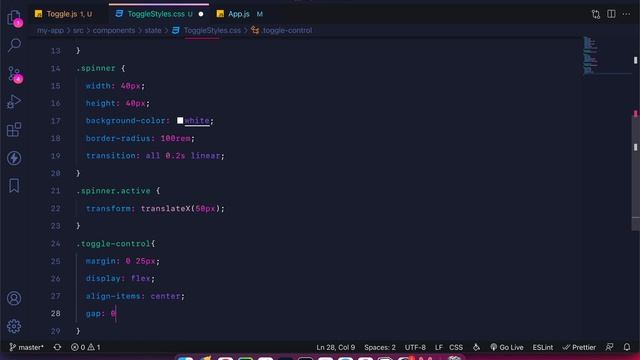The width and height of the screenshot is (640, 360).
Task: Click unsaved dot on ToggleStyles.css tab
Action: coord(201,14)
